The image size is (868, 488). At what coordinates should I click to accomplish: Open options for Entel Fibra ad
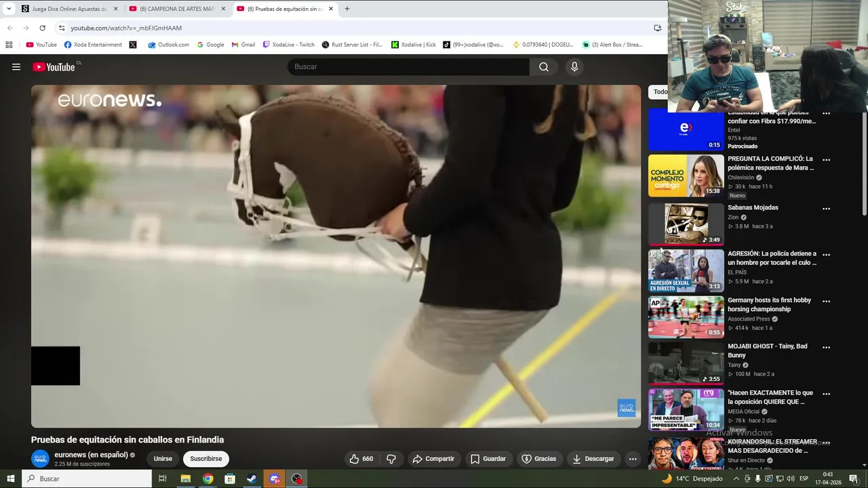click(826, 114)
